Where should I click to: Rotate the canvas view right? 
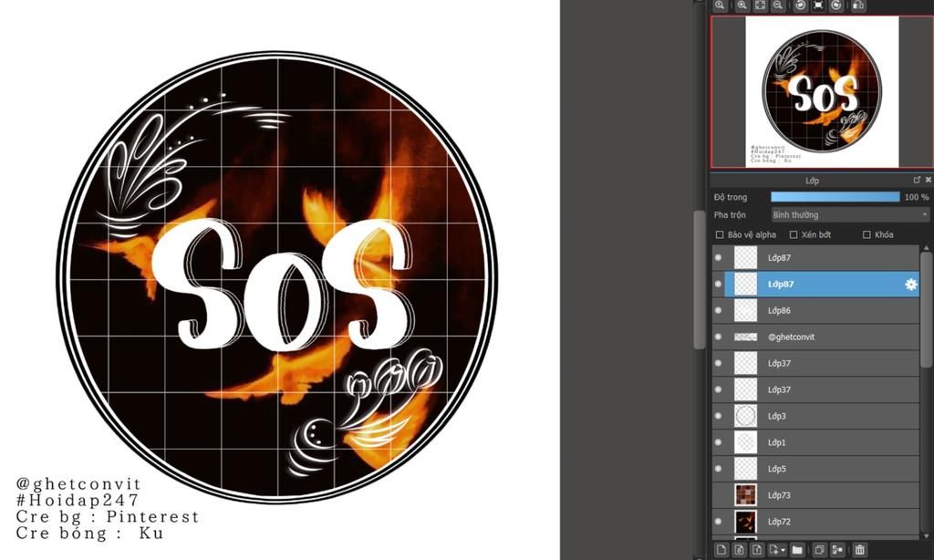pyautogui.click(x=836, y=5)
